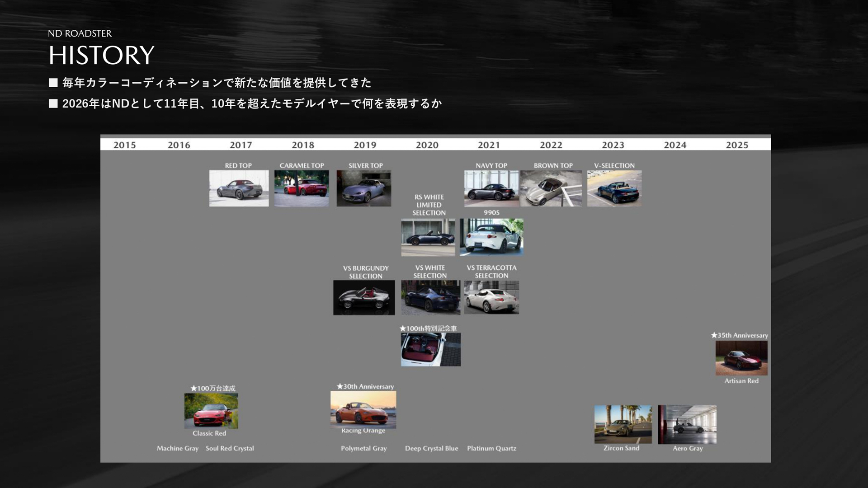Viewport: 868px width, 488px height.
Task: Select the 2024 year header
Action: pos(675,145)
